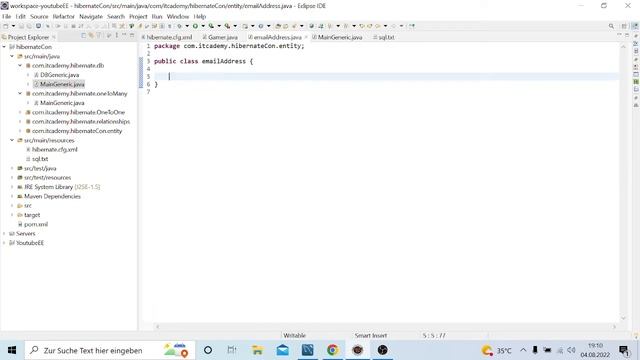Close the emailAddress.java tab
This screenshot has width=640, height=360.
[x=306, y=37]
